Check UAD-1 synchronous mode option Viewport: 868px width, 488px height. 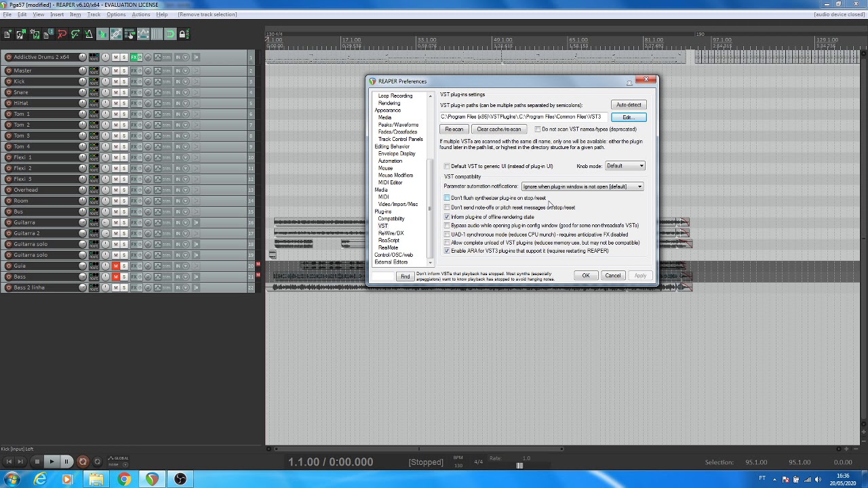tap(447, 235)
